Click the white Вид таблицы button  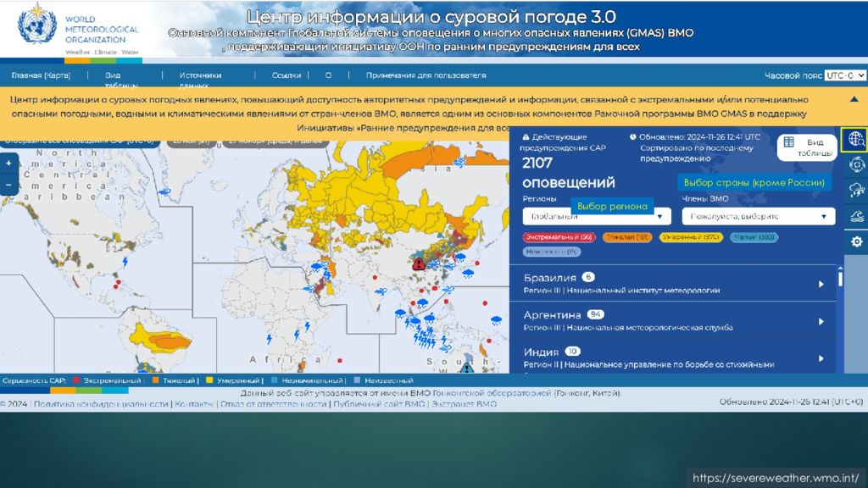tap(807, 147)
